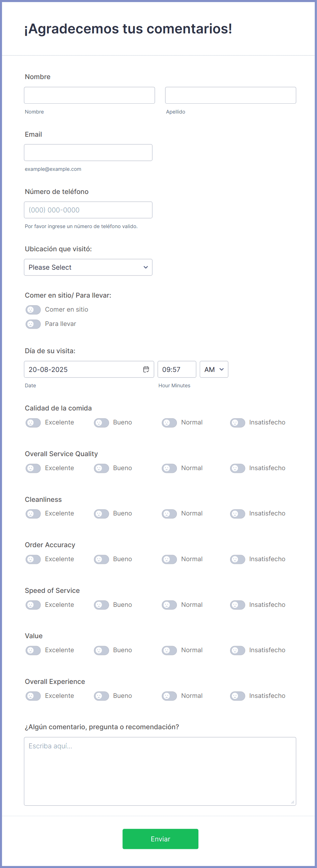Toggle Excelente for Calidad de la comida
317x868 pixels.
33,423
